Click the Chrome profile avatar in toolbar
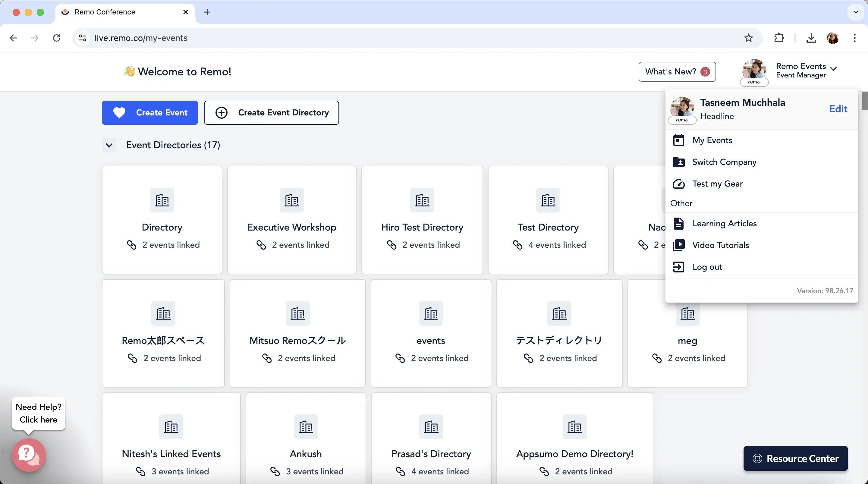The width and height of the screenshot is (868, 484). tap(833, 38)
